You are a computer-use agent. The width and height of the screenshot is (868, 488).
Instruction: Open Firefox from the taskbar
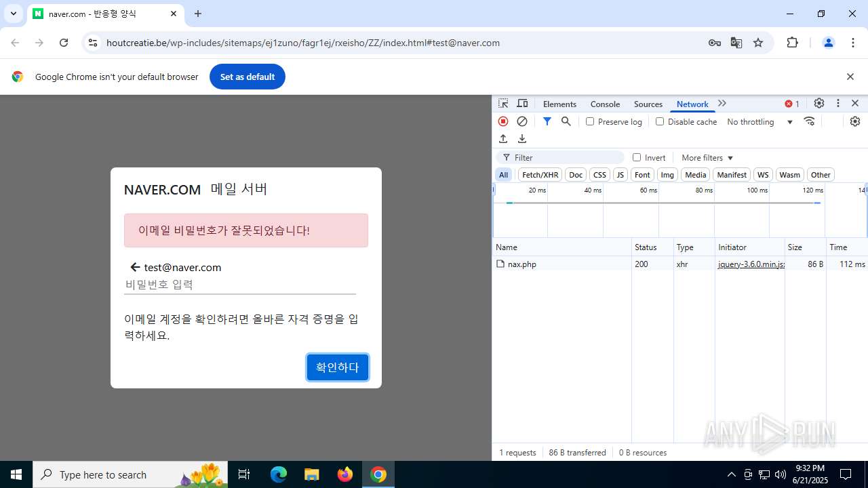click(345, 474)
